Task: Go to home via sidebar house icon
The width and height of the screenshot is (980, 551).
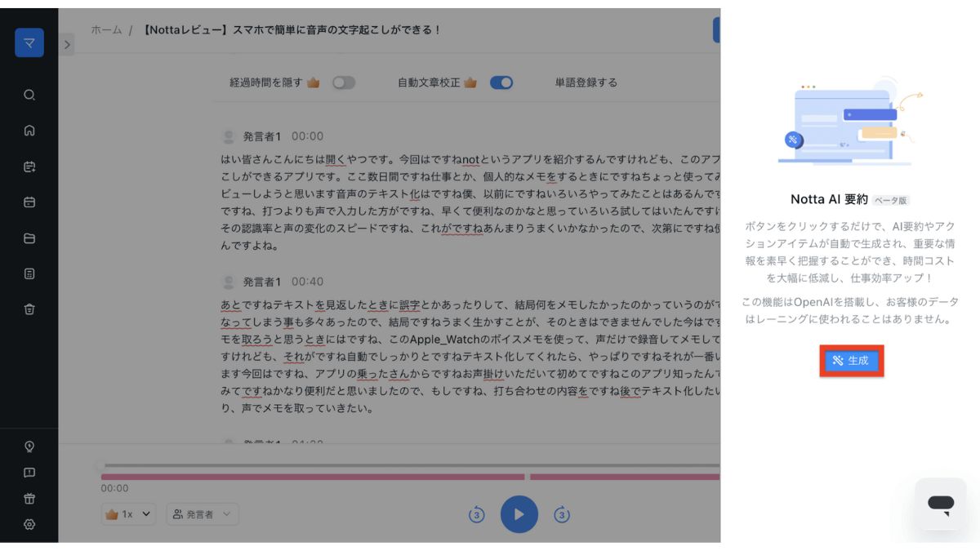Action: pyautogui.click(x=29, y=131)
